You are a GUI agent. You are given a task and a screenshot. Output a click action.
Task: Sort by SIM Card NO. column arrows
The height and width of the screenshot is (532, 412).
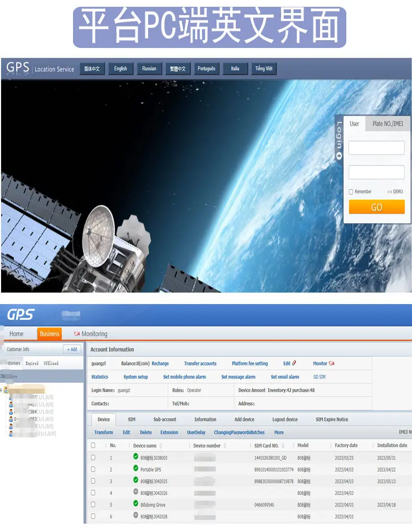pos(283,445)
